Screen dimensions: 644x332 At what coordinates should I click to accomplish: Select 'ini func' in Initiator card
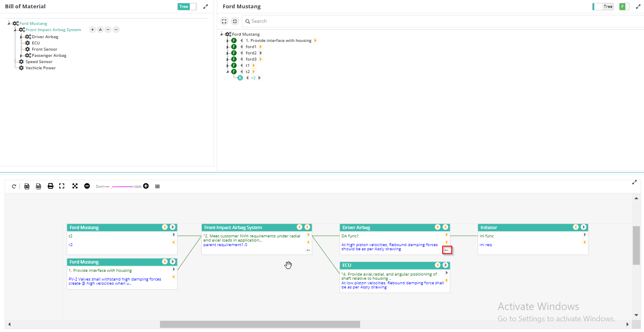tap(487, 236)
